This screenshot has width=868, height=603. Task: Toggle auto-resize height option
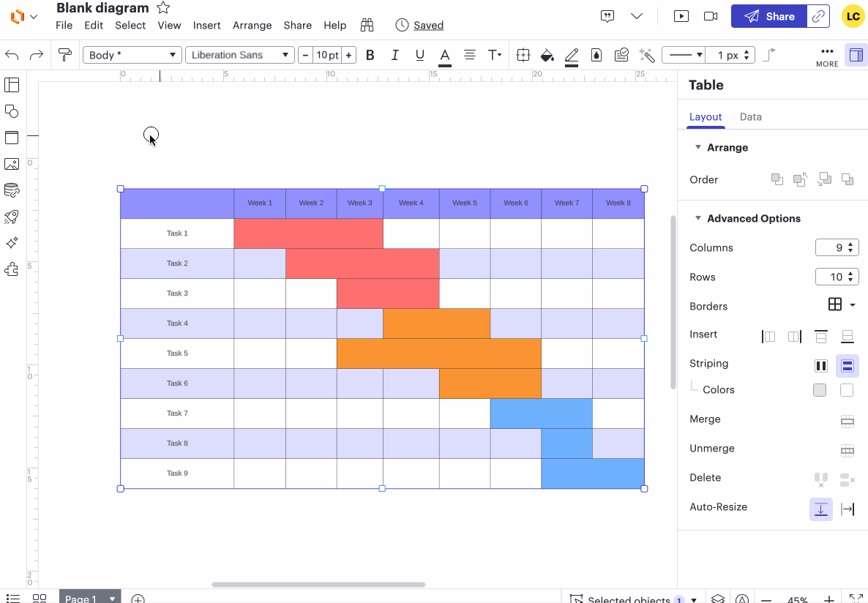820,509
